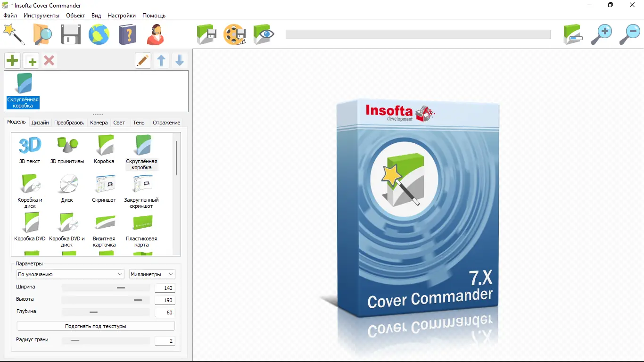Select the Визитная карточка model
This screenshot has height=362, width=644.
click(x=104, y=230)
